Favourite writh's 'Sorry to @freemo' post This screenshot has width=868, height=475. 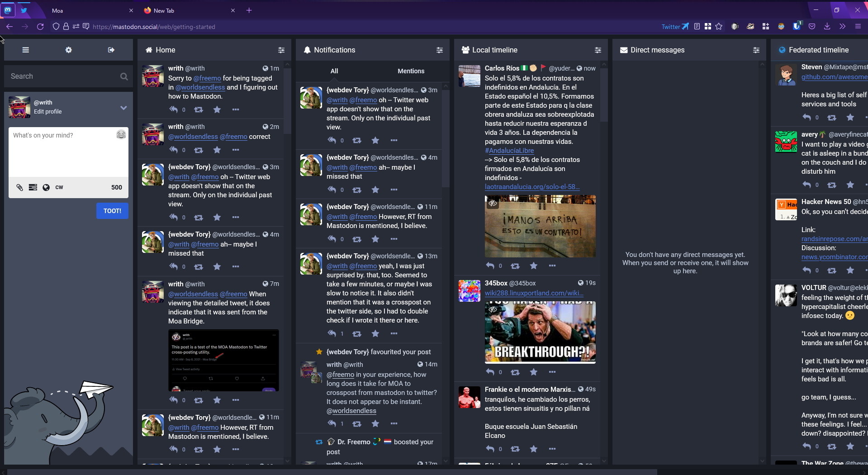coord(217,109)
